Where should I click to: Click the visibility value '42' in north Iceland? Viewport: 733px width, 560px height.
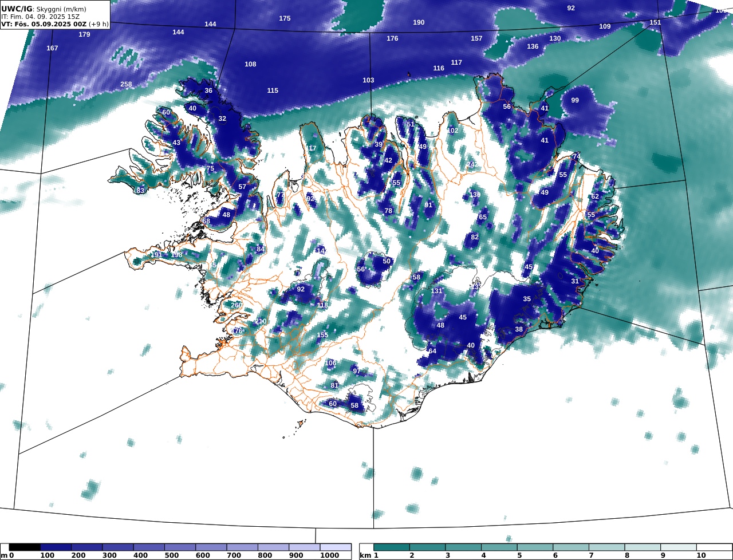388,160
